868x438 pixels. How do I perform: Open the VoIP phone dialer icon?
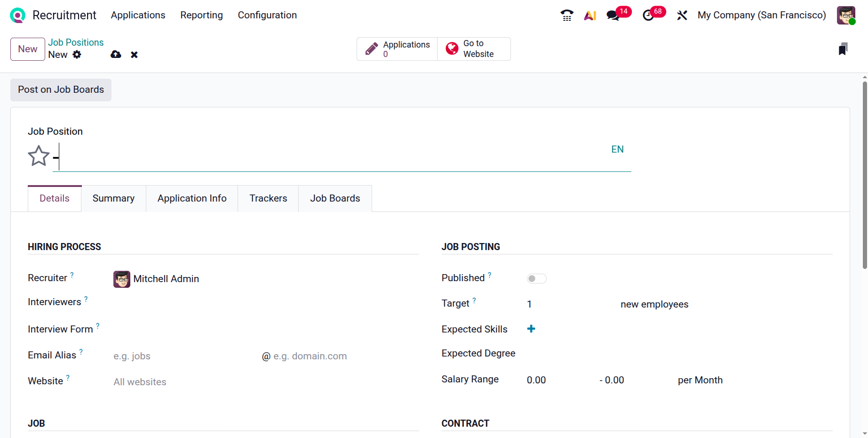[567, 16]
